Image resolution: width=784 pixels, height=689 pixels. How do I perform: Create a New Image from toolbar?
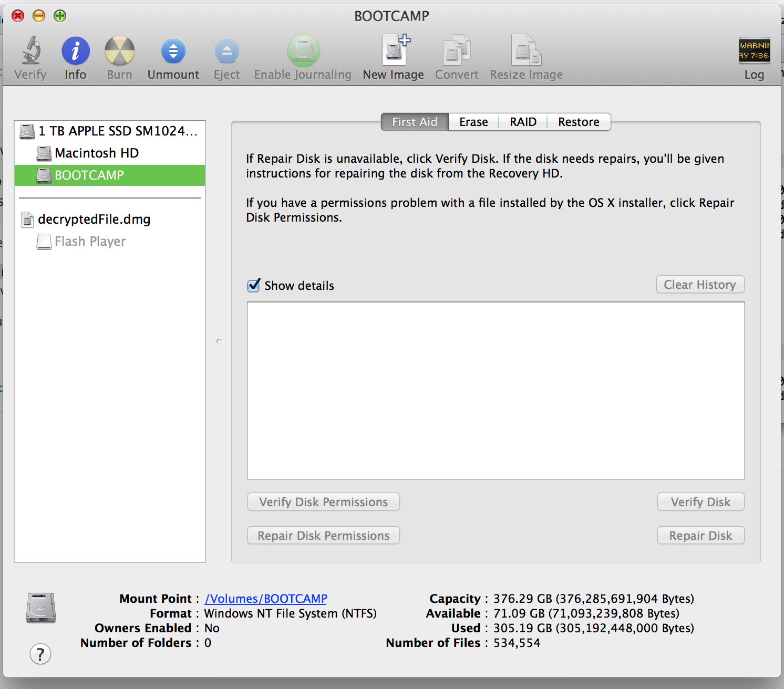[395, 50]
